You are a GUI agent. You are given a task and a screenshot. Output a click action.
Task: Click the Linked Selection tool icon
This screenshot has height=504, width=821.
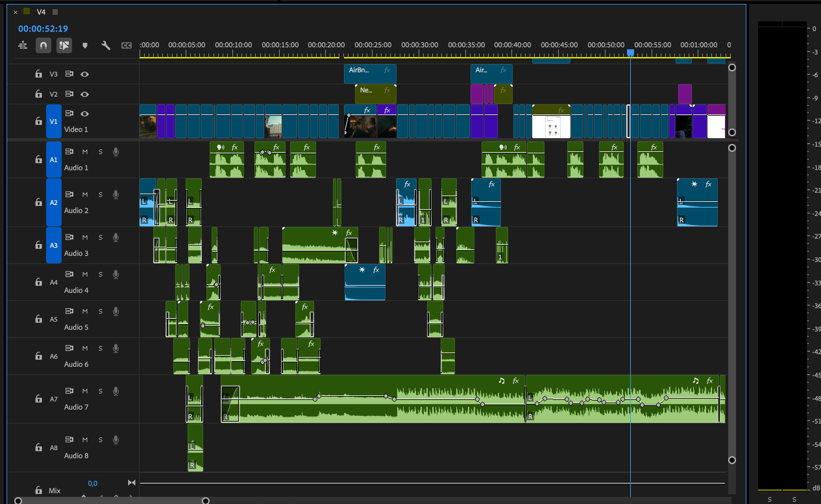coord(64,45)
